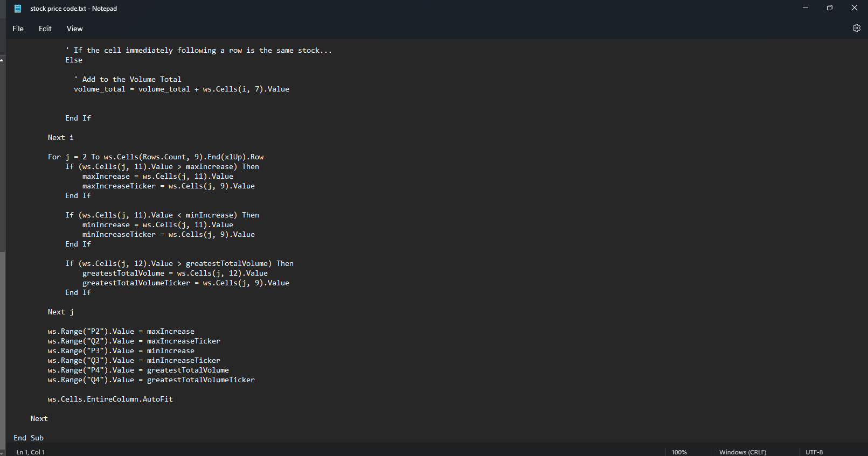Click the line with Range("Q4")
Viewport: 868px width, 456px height.
151,380
